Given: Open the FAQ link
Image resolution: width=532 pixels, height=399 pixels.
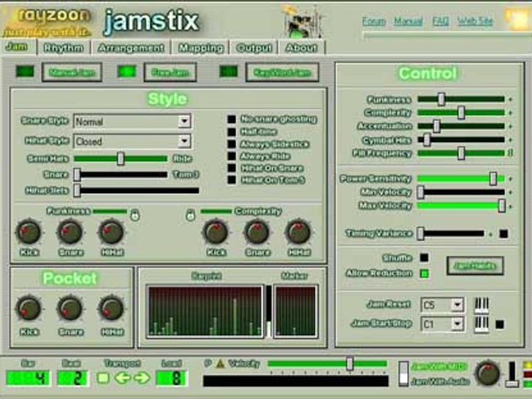Looking at the screenshot, I should pyautogui.click(x=440, y=22).
